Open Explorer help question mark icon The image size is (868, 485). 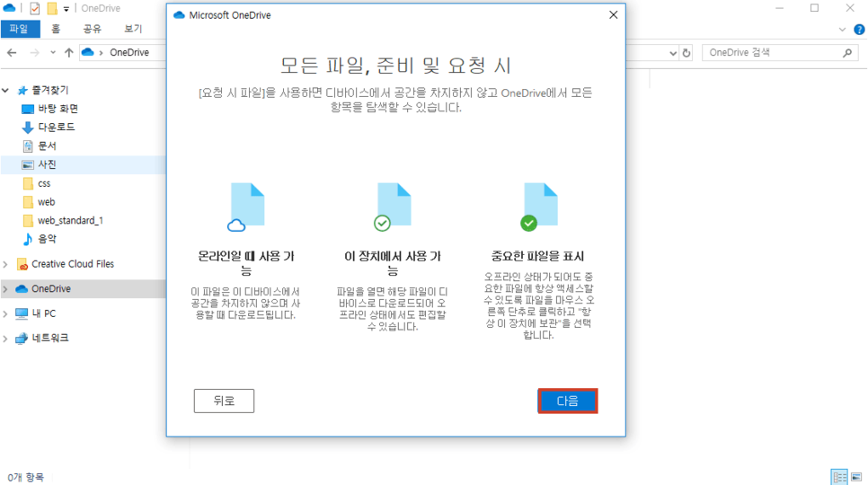pos(859,30)
